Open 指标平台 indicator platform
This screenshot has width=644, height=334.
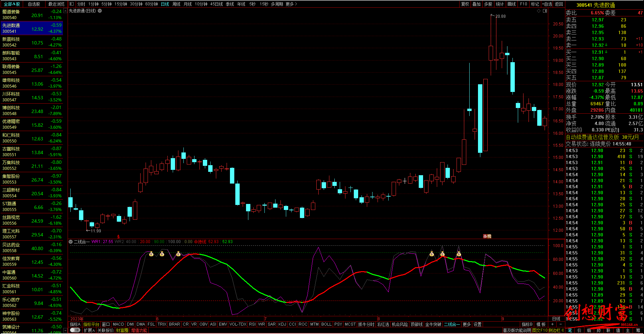point(91,324)
